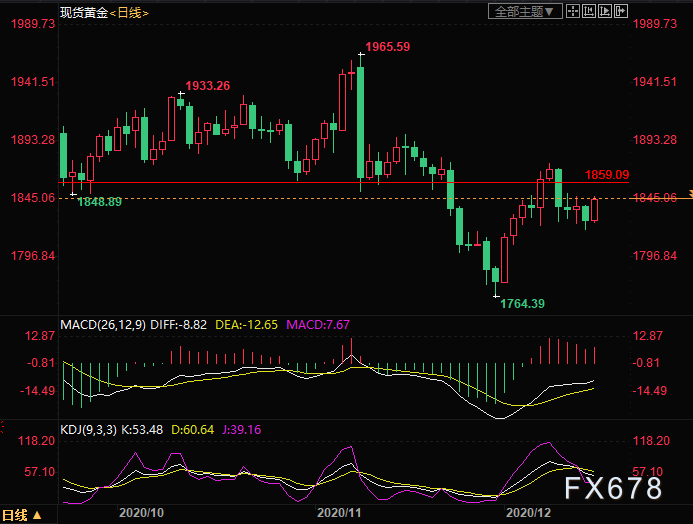Click the green 1848.89 low label
The height and width of the screenshot is (524, 693).
[99, 202]
